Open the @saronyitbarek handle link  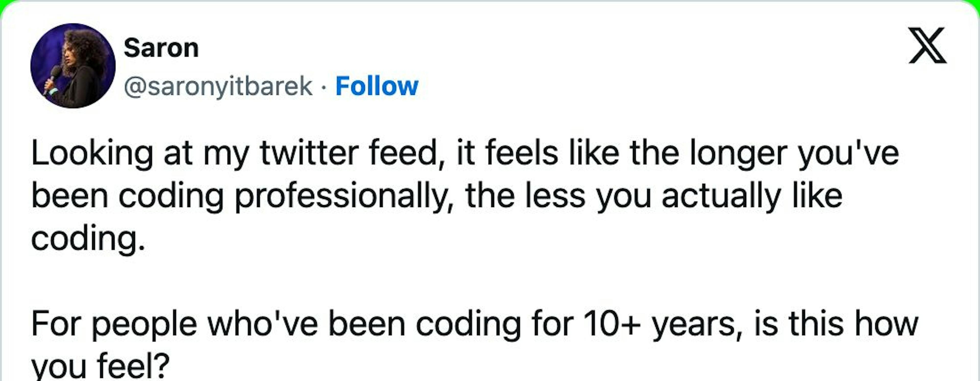click(218, 86)
